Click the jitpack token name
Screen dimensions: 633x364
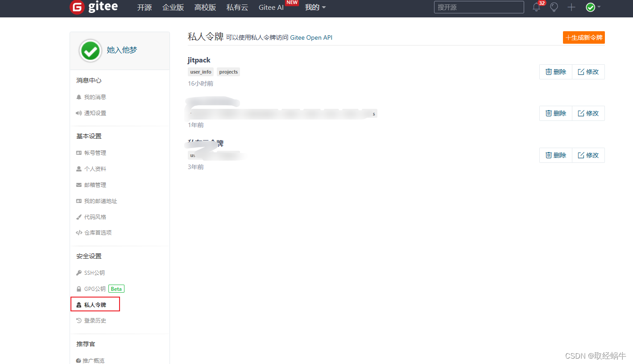point(199,60)
